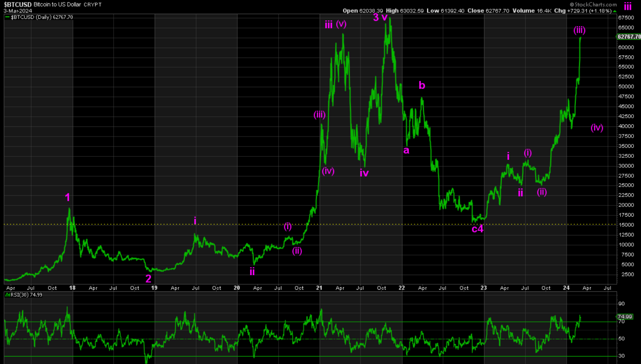Click the year '23' marker on the time axis

click(x=484, y=288)
